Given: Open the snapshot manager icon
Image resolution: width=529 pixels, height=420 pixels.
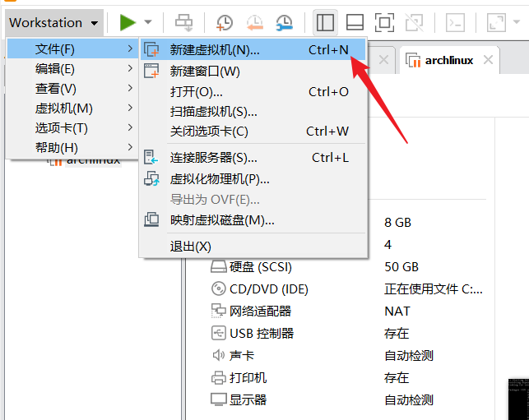Looking at the screenshot, I should click(284, 22).
